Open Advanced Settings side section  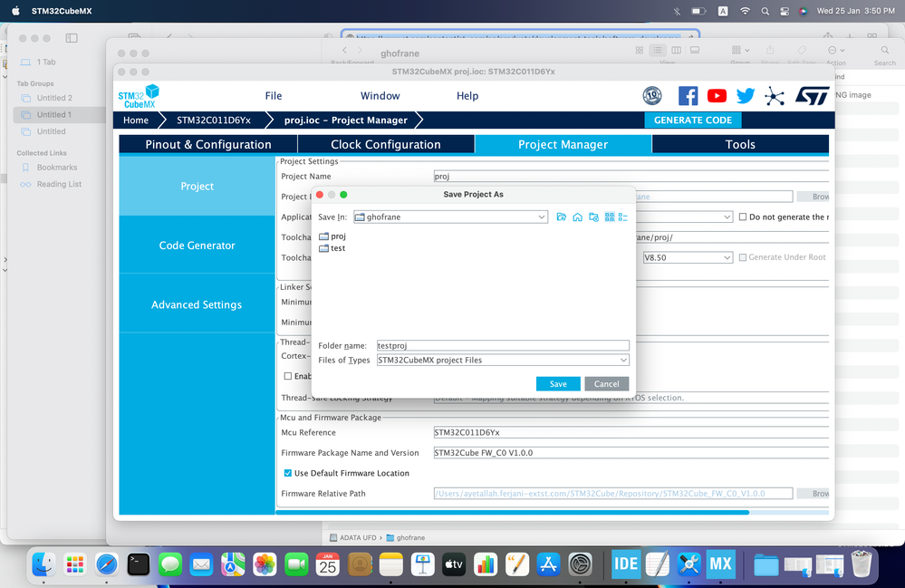pyautogui.click(x=197, y=304)
